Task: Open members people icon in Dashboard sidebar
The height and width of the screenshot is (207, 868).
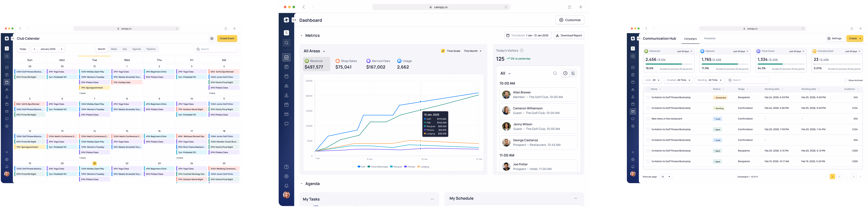Action: click(286, 86)
